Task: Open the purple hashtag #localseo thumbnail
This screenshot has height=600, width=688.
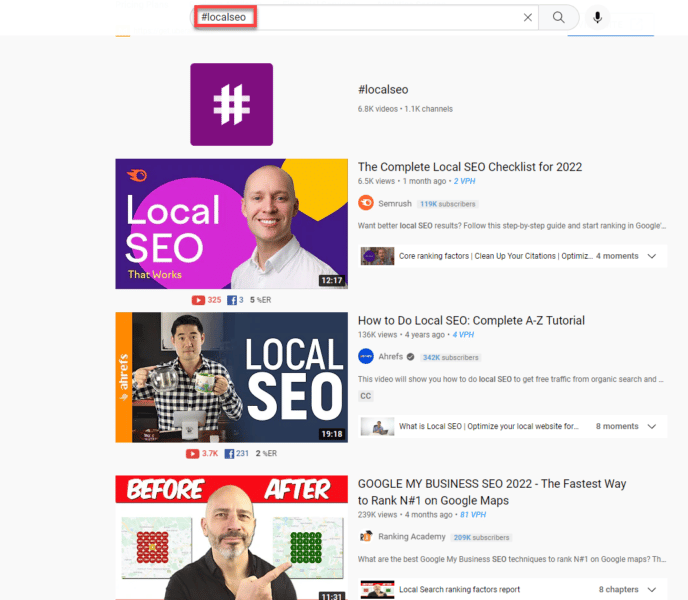Action: click(232, 104)
